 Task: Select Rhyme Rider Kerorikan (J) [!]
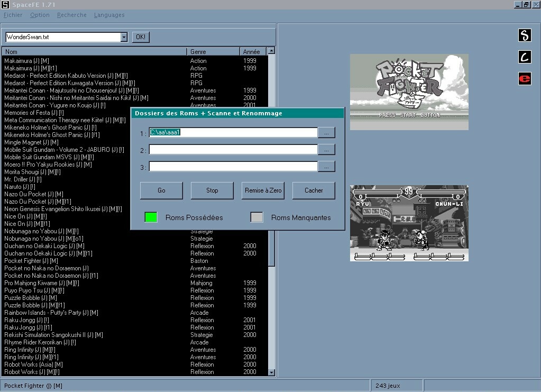coord(135,343)
